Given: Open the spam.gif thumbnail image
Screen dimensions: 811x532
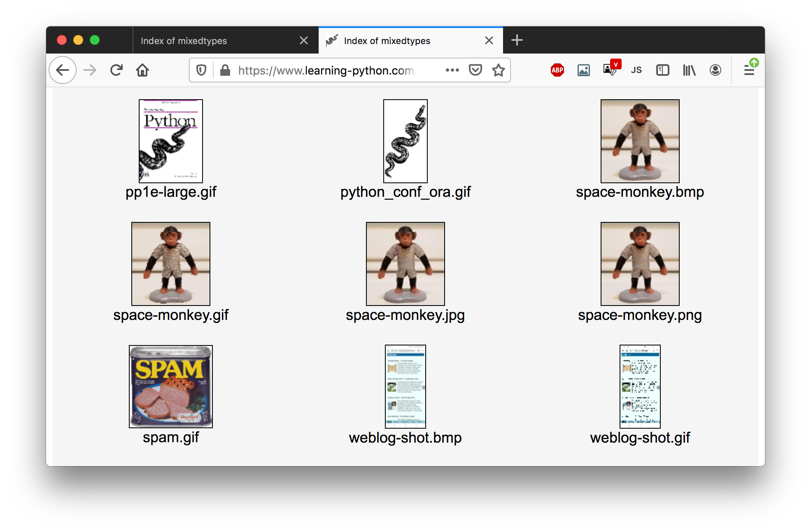Looking at the screenshot, I should point(171,386).
